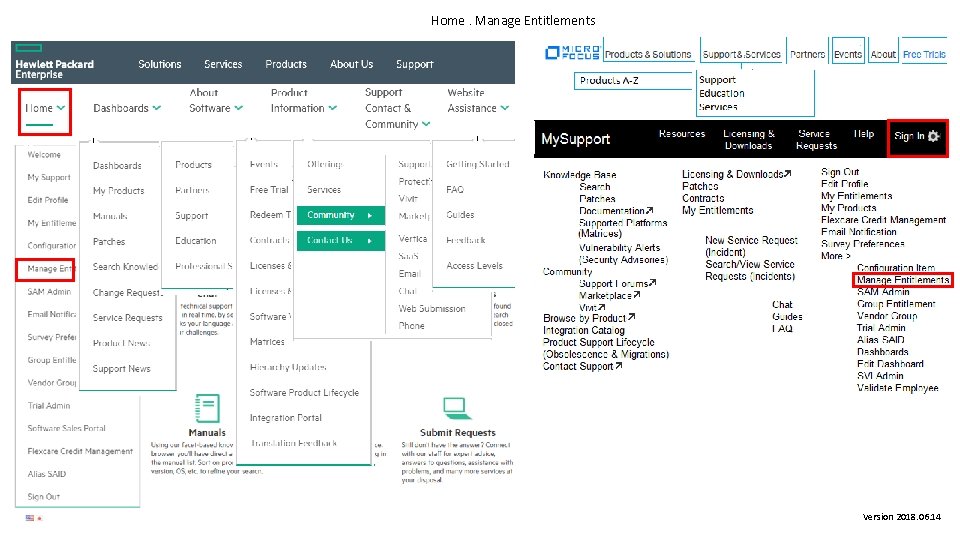Expand Support Contact & Community dropdown
The image size is (960, 540).
click(x=397, y=108)
